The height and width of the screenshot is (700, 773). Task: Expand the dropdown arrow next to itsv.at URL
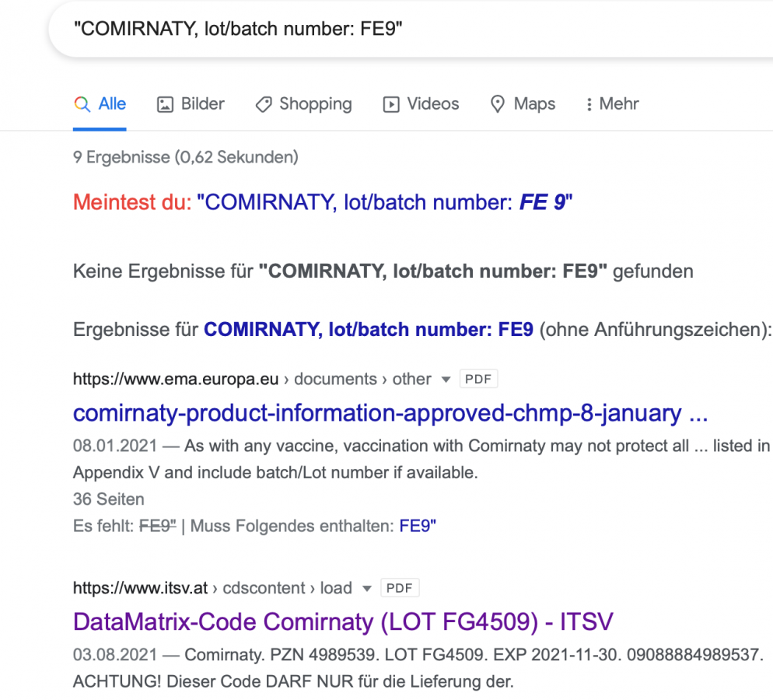click(367, 588)
